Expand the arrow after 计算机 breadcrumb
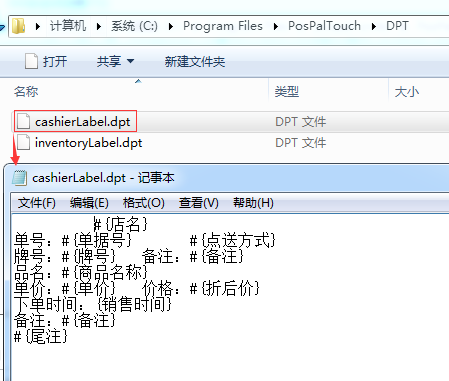 pyautogui.click(x=99, y=26)
